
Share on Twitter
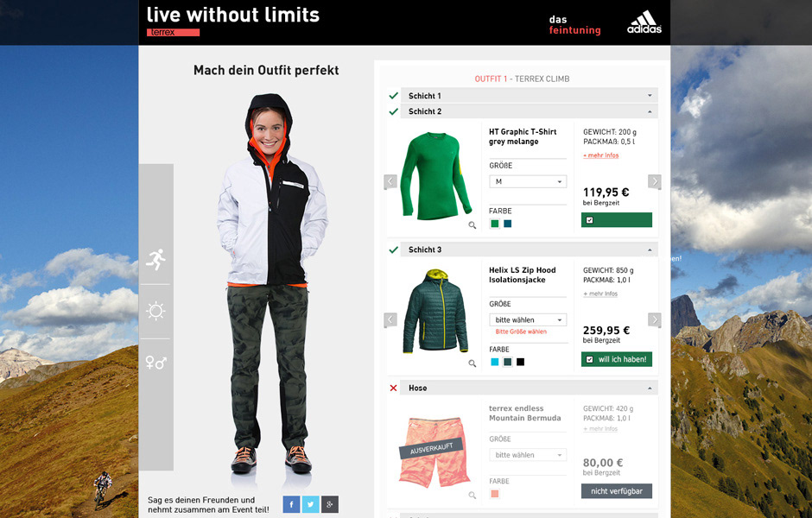coord(310,504)
